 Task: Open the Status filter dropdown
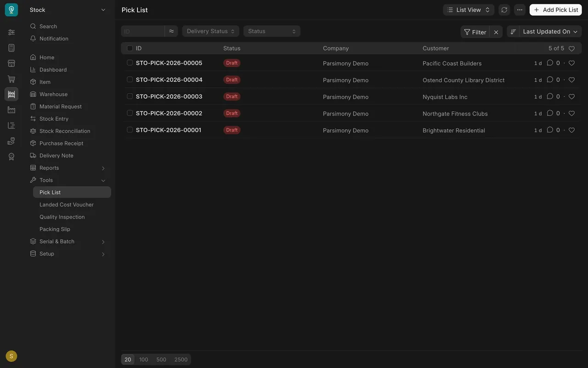[272, 31]
